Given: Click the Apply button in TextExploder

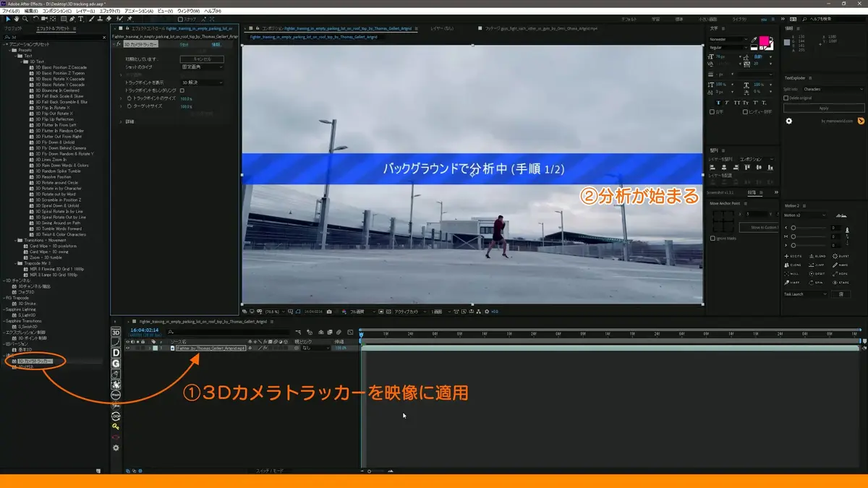Looking at the screenshot, I should [823, 108].
